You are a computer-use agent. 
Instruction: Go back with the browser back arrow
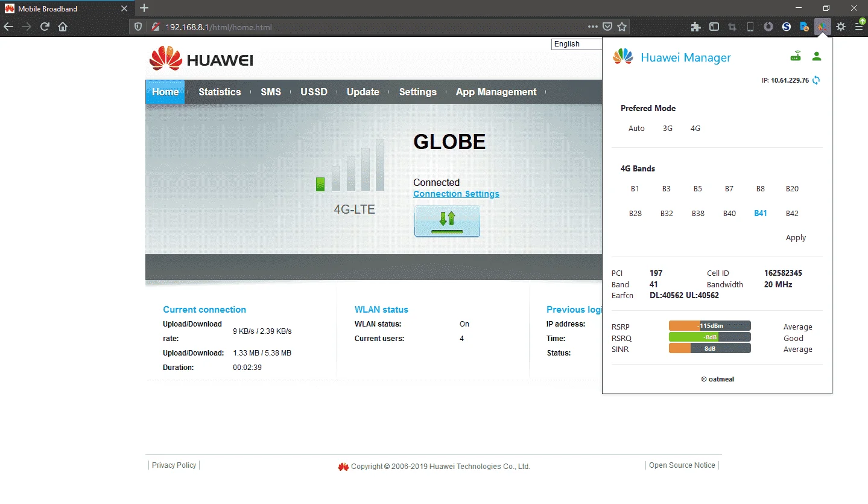click(8, 27)
